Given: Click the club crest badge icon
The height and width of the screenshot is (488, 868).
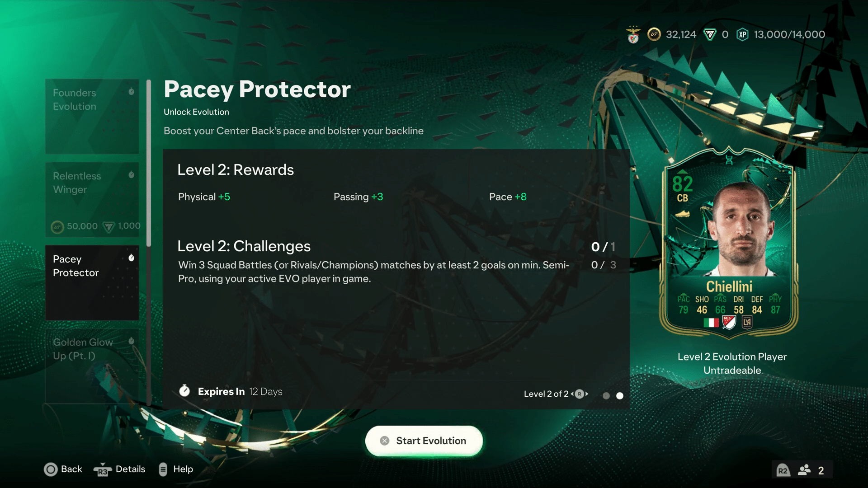Looking at the screenshot, I should coord(633,35).
